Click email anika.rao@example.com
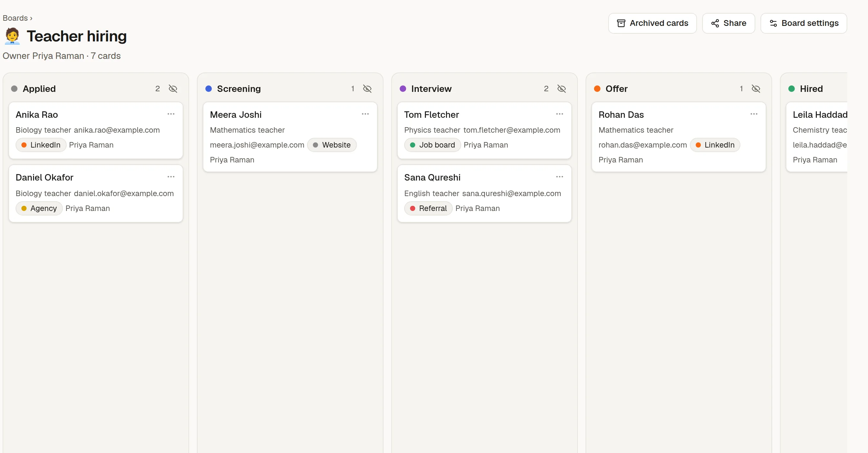This screenshot has width=868, height=453. (x=117, y=130)
